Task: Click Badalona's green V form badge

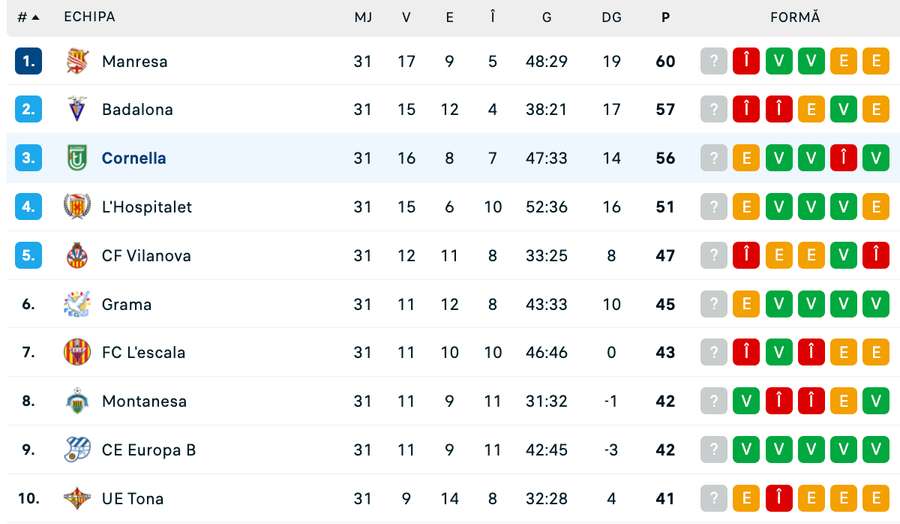Action: 843,110
